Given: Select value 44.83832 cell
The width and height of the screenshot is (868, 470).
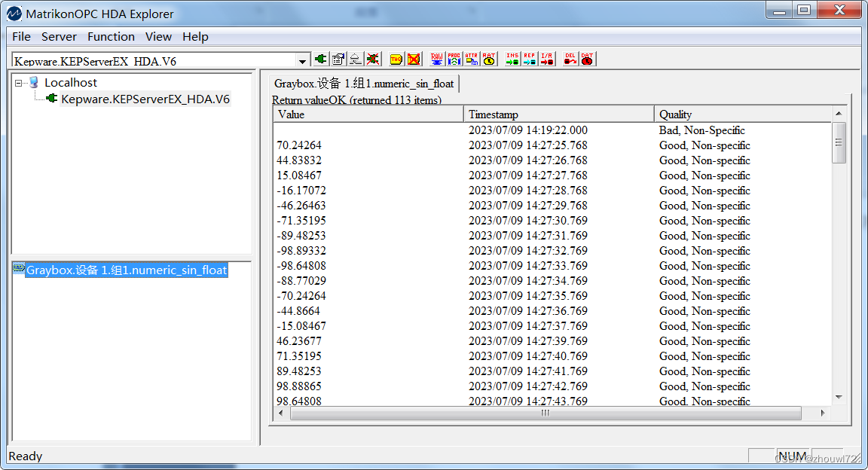Looking at the screenshot, I should 299,160.
